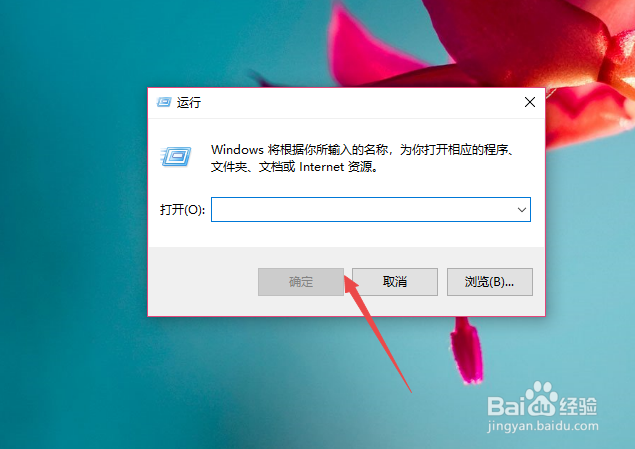Click the 'Bai' lettering in the Baidu logo
Viewport: 635px width, 449px height.
pos(505,406)
